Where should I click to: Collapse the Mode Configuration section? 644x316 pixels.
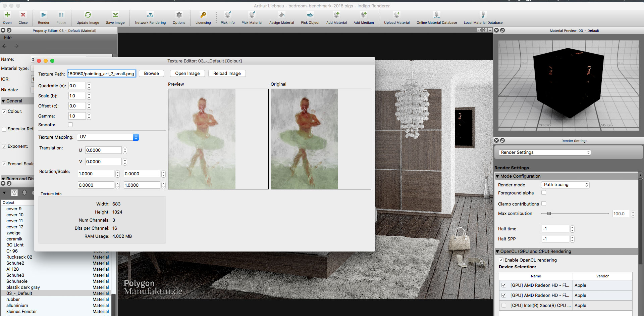point(497,176)
